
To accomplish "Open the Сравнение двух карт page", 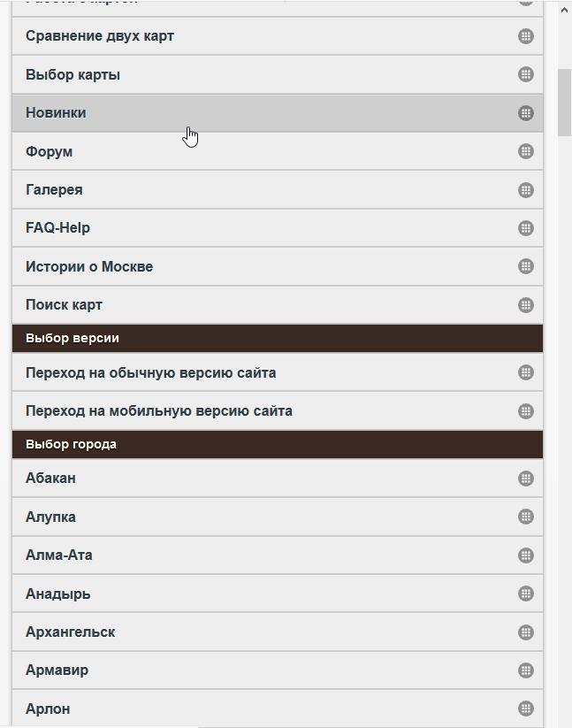I will 100,36.
